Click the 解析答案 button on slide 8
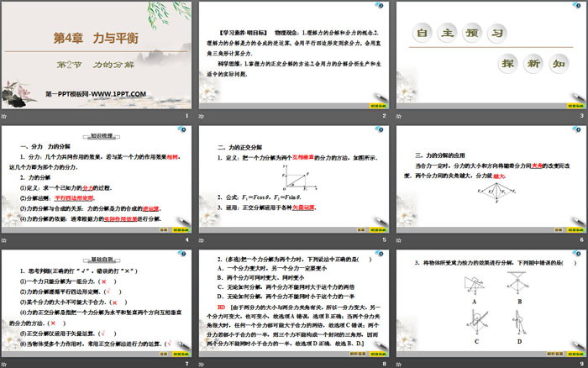588x368 pixels. pos(358,354)
